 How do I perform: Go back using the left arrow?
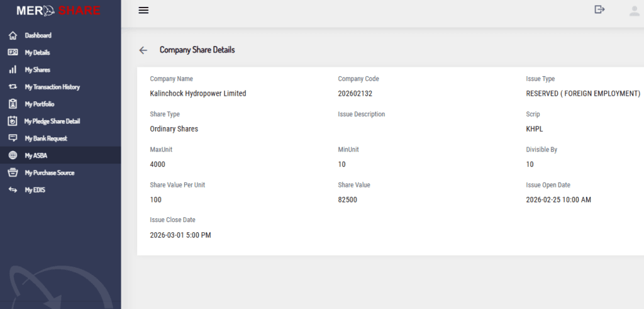pos(143,50)
